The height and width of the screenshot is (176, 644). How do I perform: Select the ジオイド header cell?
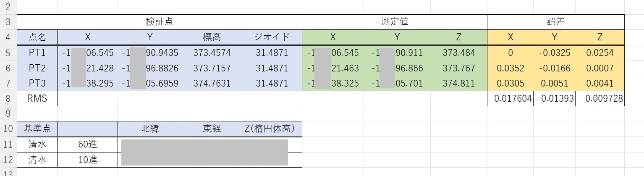[x=272, y=37]
